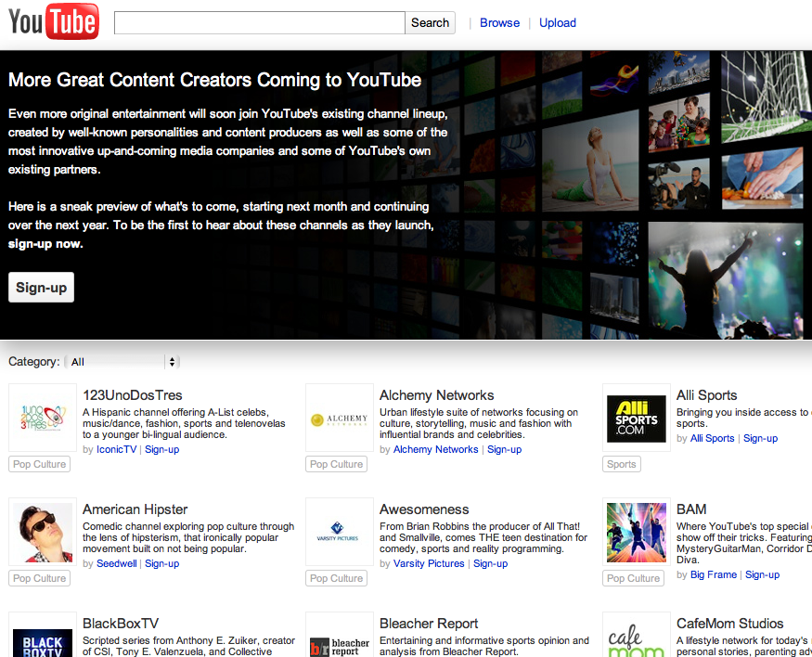Click the Alchemy Networks channel title
Viewport: 812px width, 657px height.
click(x=436, y=395)
